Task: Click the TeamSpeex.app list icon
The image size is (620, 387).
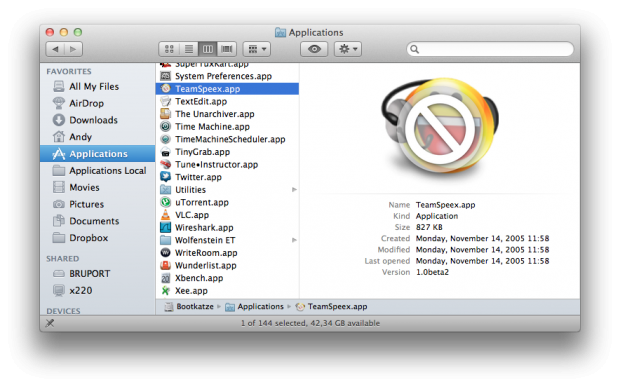Action: tap(165, 89)
